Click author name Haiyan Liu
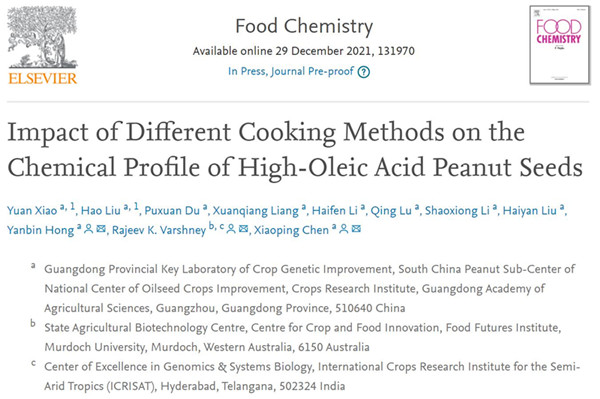 (x=530, y=210)
